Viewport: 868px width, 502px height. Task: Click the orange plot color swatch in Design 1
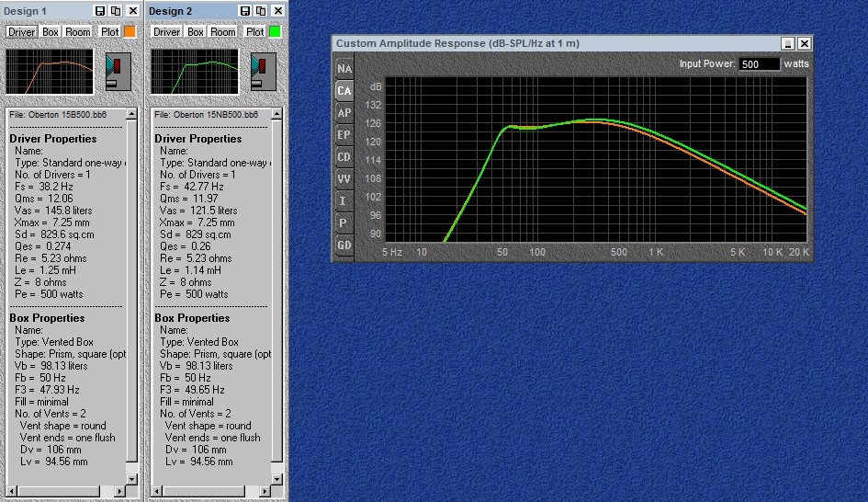pos(130,32)
